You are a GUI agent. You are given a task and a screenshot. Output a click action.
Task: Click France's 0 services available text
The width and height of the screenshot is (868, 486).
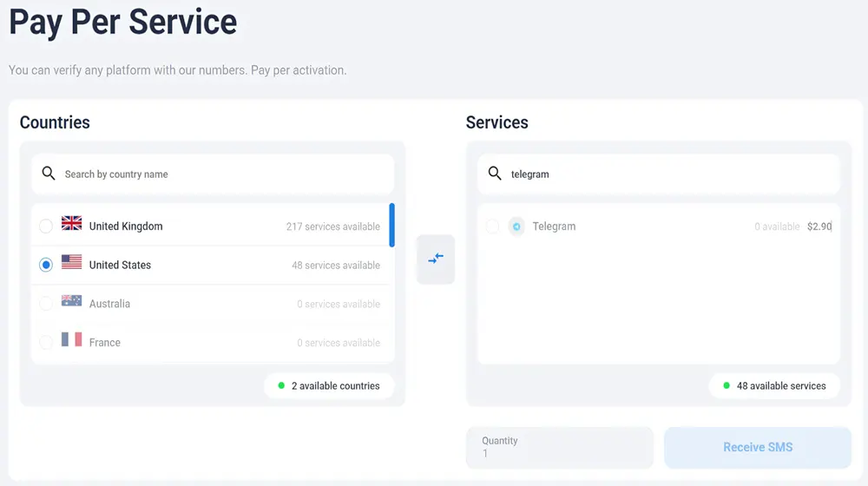click(339, 343)
